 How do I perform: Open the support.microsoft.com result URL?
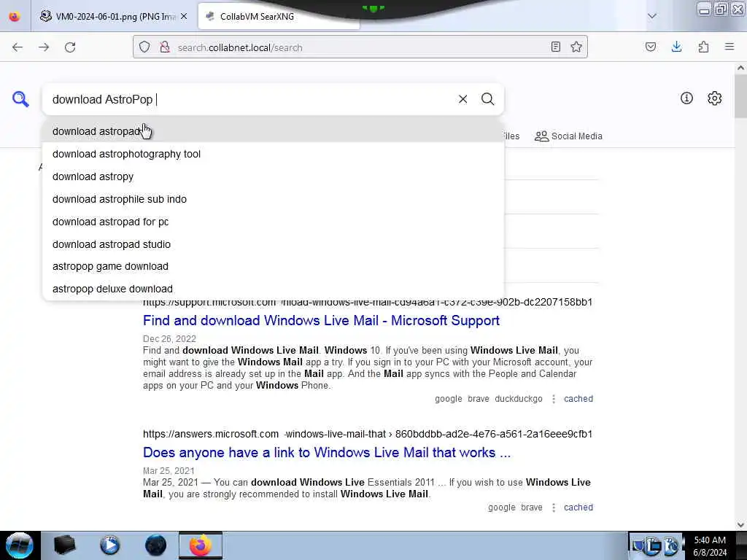click(368, 302)
